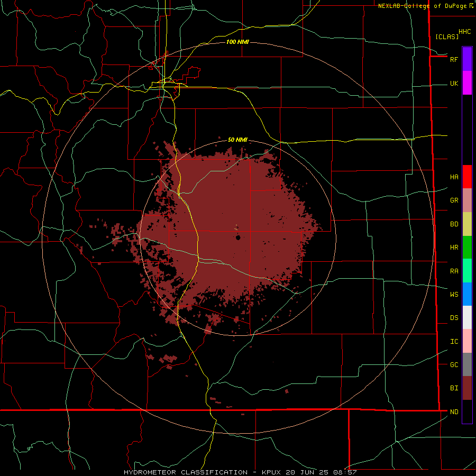Viewport: 476px width, 476px height.
Task: Click the BI legend label
Action: [x=454, y=388]
